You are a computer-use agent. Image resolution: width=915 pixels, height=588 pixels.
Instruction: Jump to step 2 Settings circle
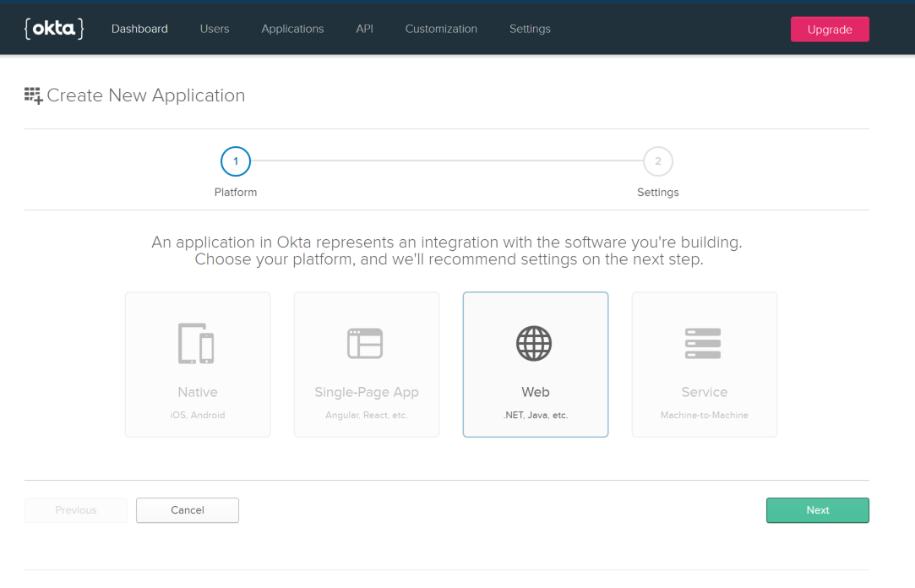658,161
